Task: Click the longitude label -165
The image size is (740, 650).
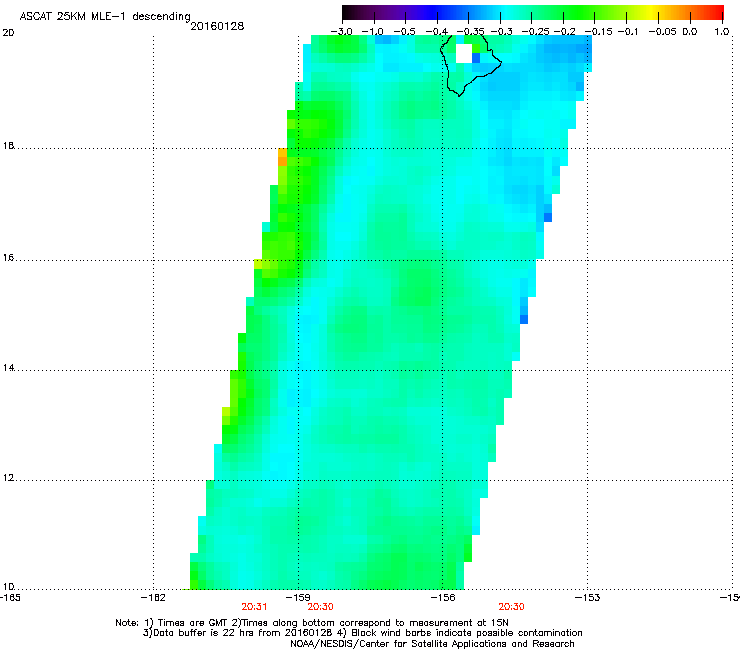Action: (10, 598)
